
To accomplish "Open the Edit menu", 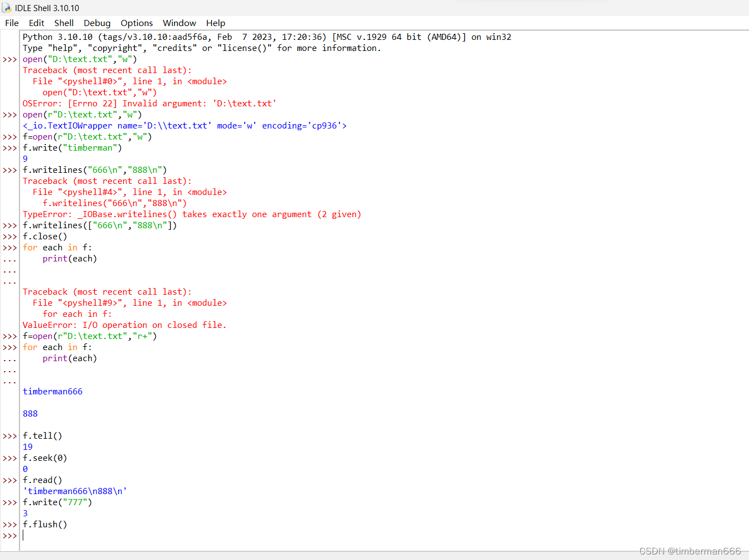I will coord(36,23).
